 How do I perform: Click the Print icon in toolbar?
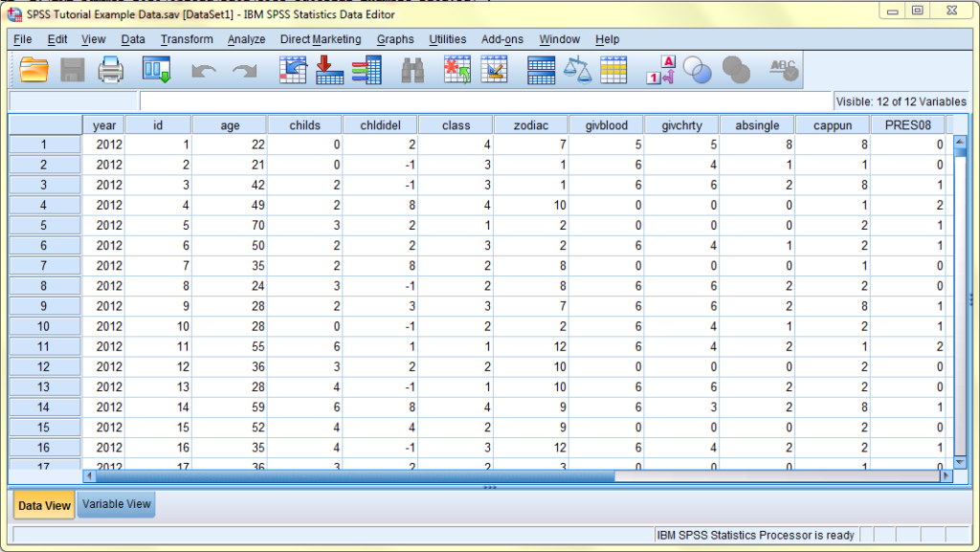coord(111,70)
